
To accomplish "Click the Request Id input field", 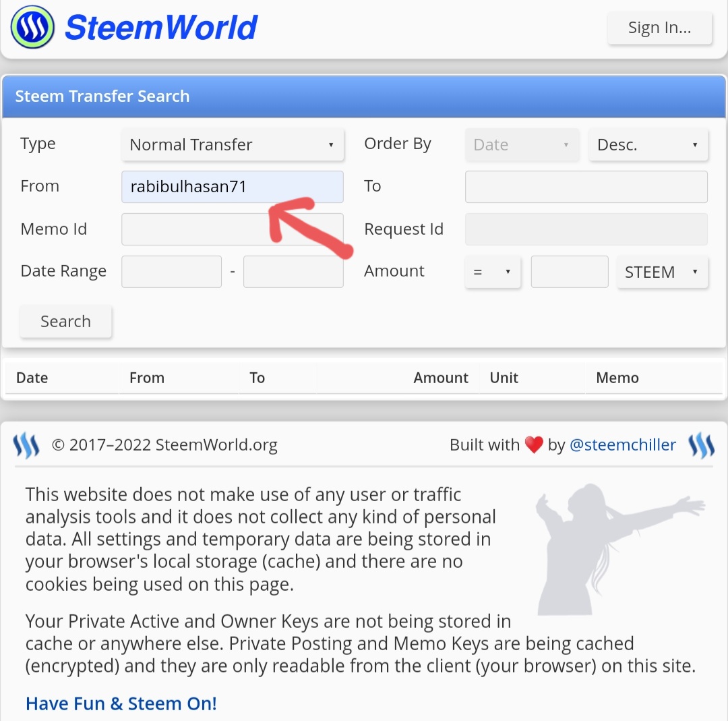I will click(x=586, y=229).
